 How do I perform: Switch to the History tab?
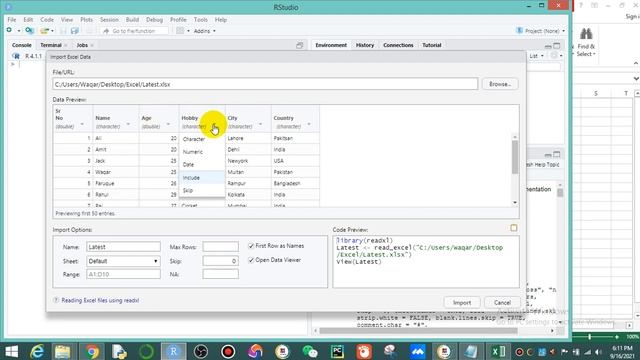tap(365, 45)
